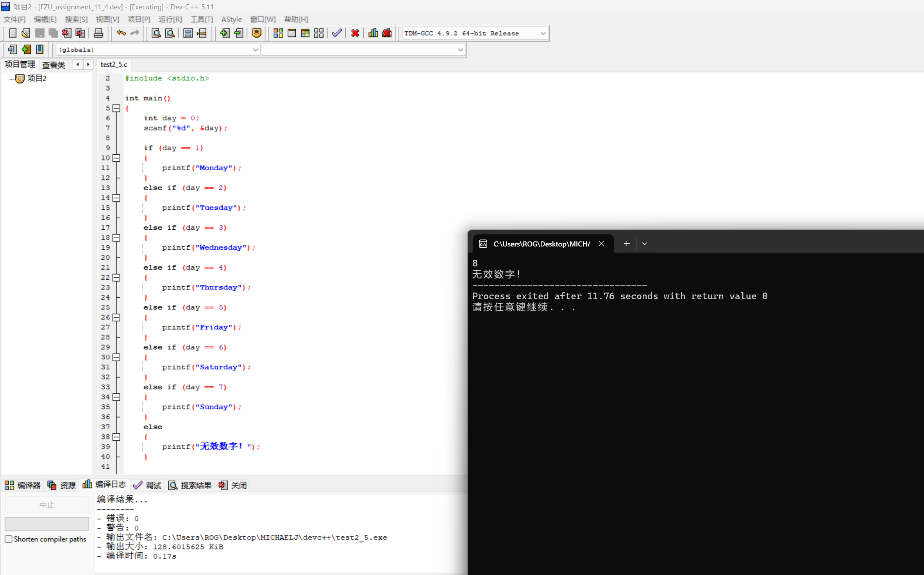Open terminal tab dropdown chevron

point(645,244)
